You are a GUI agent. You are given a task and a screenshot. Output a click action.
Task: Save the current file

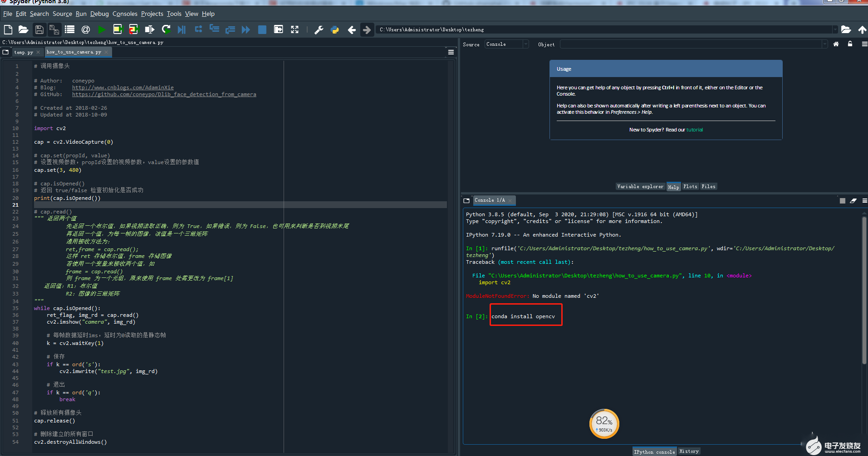(39, 30)
